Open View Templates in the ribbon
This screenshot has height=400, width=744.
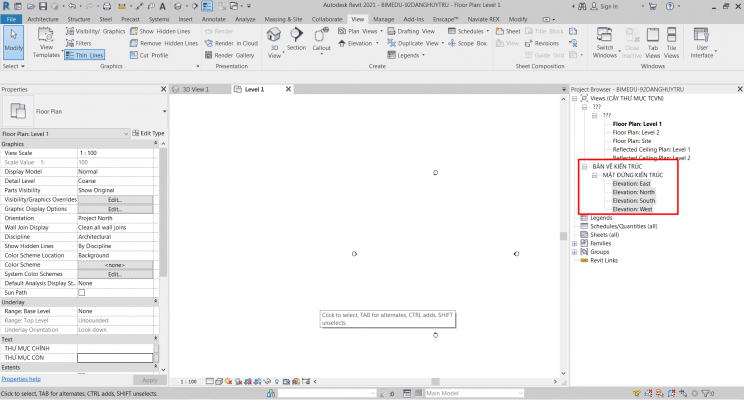tap(46, 45)
